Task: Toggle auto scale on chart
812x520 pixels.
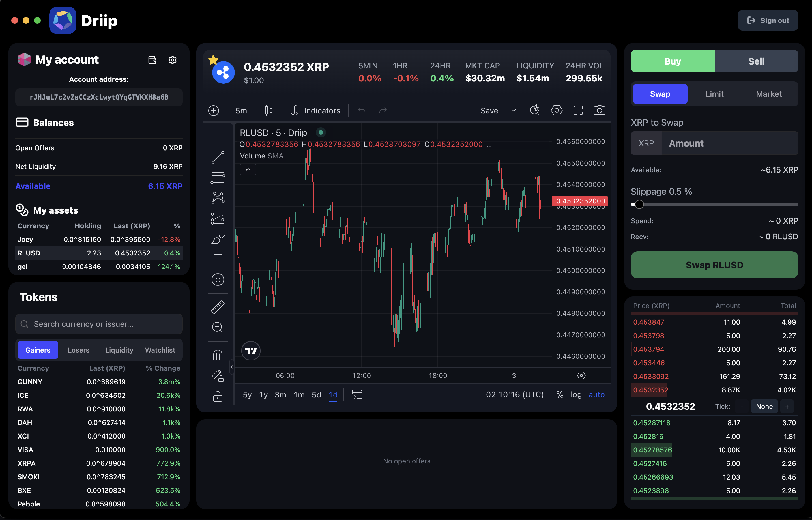Action: tap(597, 394)
